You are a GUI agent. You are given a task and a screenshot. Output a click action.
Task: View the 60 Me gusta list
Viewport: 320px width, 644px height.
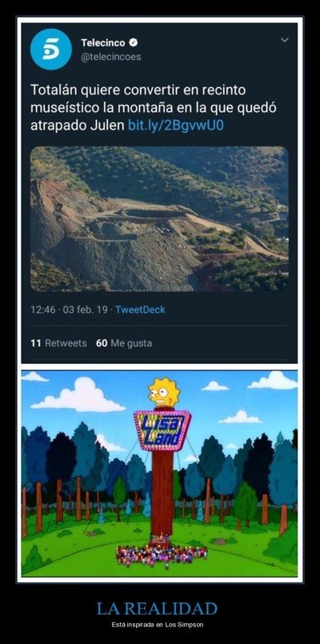[x=124, y=343]
